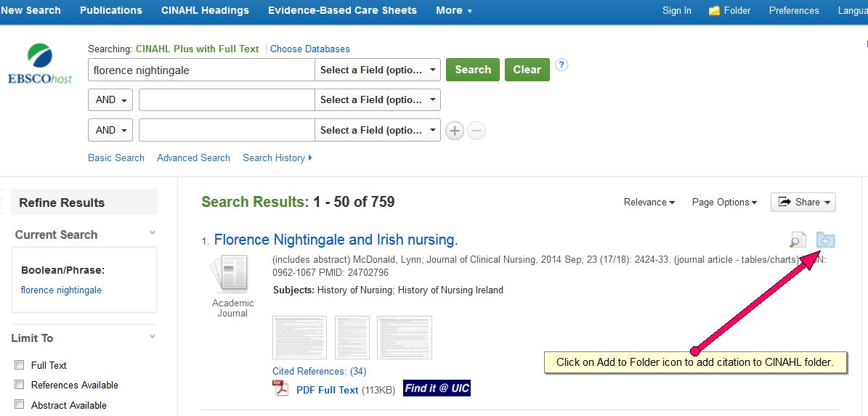Start a New Search
868x416 pixels.
point(31,10)
